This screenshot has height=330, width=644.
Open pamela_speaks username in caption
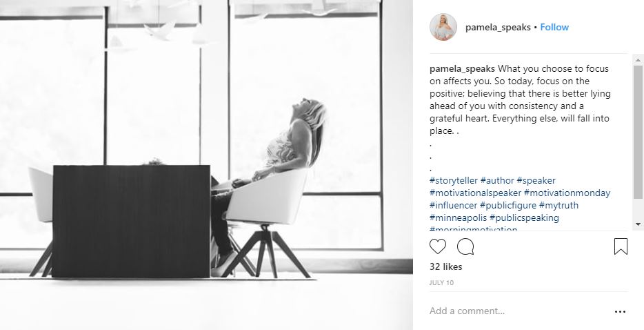pos(462,69)
